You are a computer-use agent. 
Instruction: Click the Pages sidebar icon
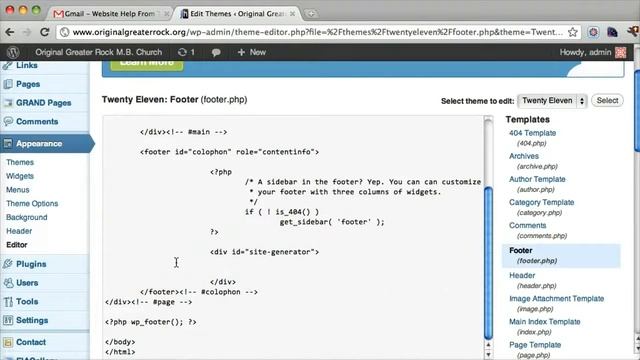(x=8, y=84)
